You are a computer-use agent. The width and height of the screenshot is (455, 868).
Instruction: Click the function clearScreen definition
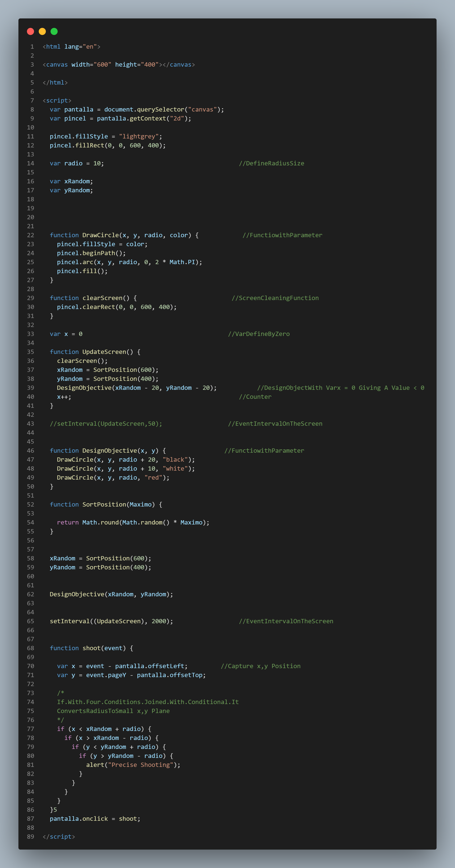click(x=93, y=298)
